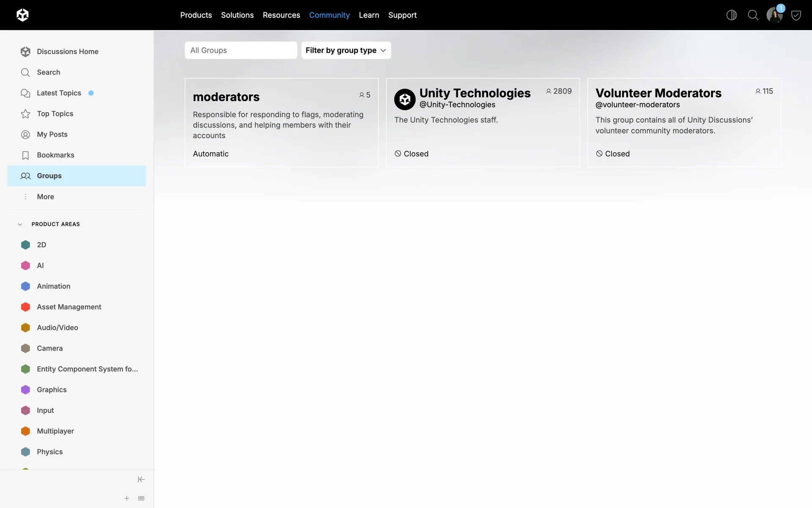Open the Volunteer Moderators group
Viewport: 812px width, 508px height.
click(658, 93)
